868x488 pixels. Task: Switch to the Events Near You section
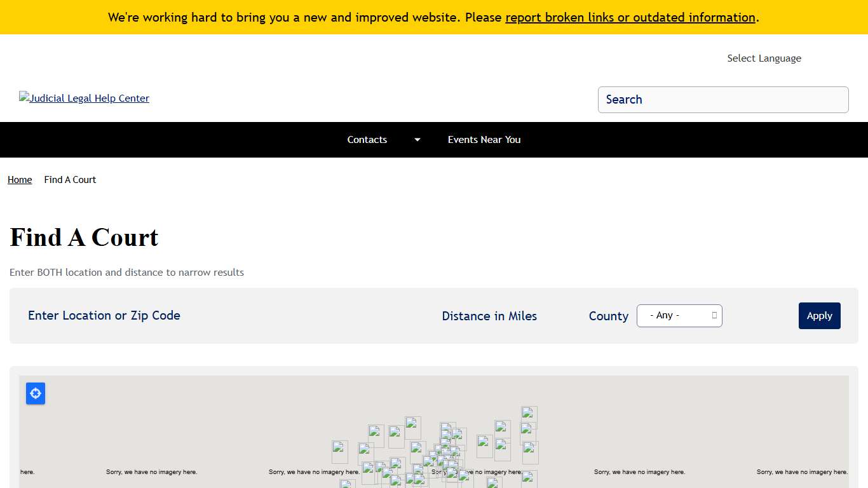[484, 140]
